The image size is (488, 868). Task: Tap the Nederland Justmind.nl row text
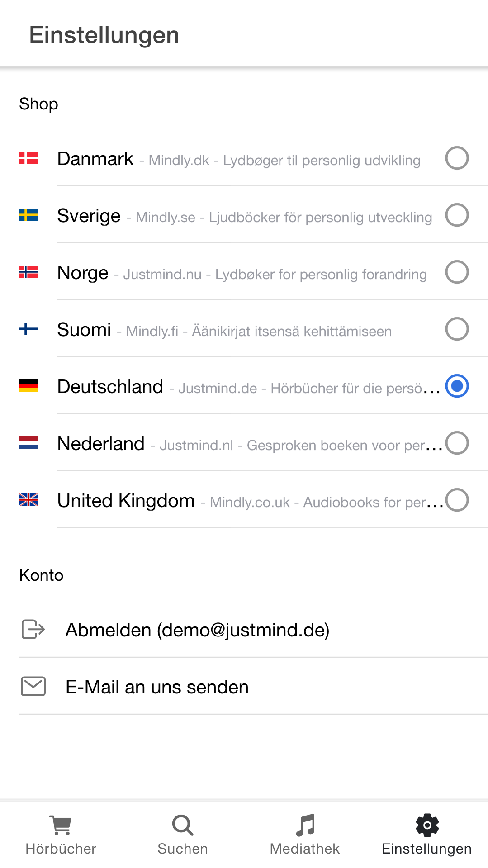[250, 444]
